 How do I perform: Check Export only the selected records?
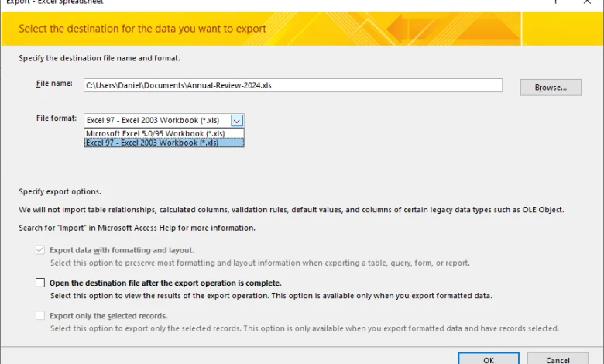pos(40,315)
